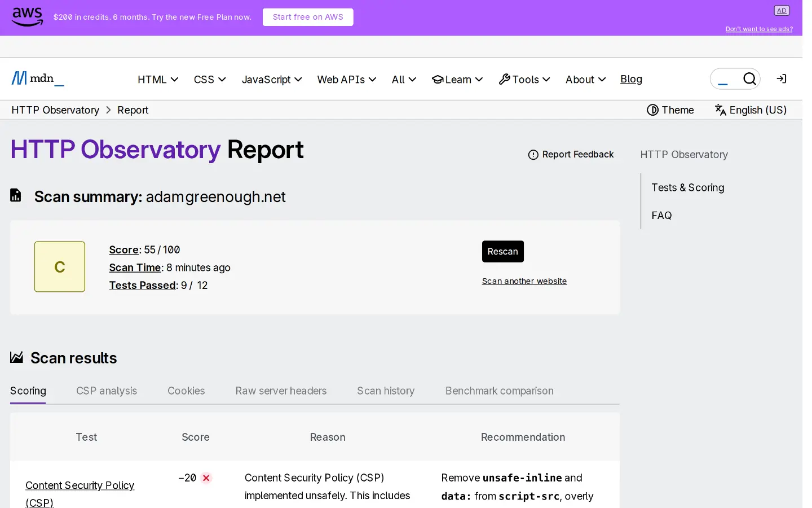The height and width of the screenshot is (508, 812).
Task: Switch to the CSP analysis tab
Action: point(107,391)
